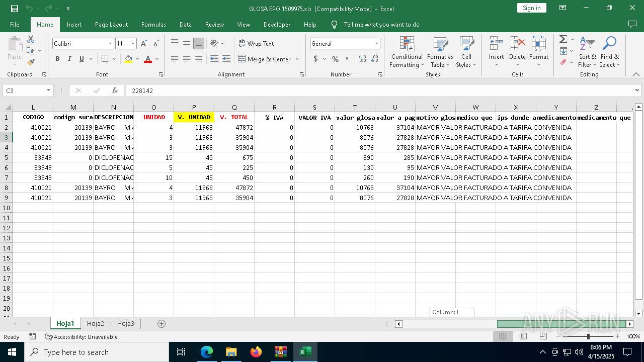Click the column L header
The image size is (644, 362).
pos(33,107)
